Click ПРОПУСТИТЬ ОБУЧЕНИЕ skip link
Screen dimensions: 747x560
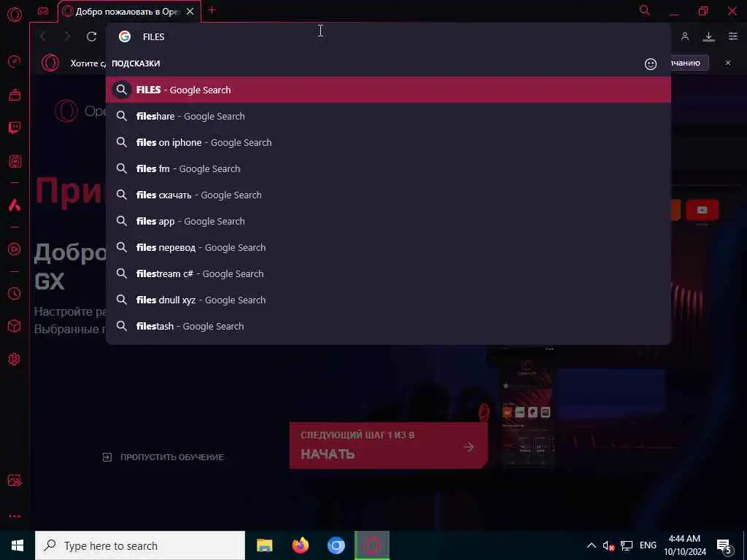coord(163,457)
